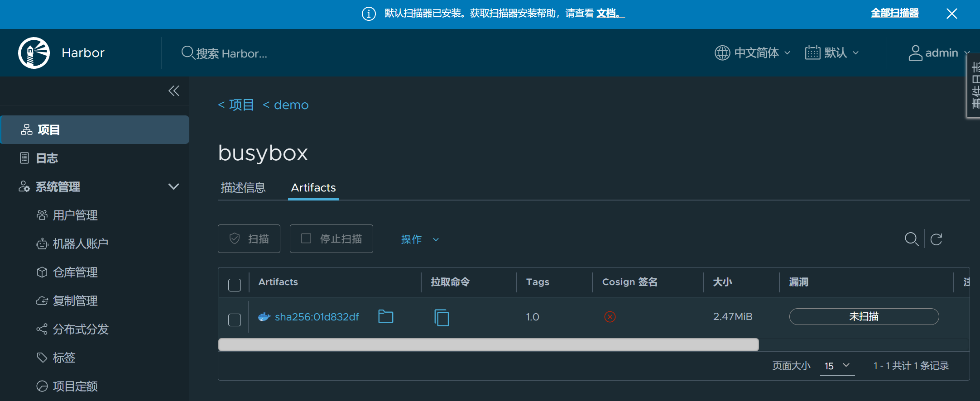The image size is (980, 401).
Task: Click the Cosign 签名 column header
Action: coord(630,282)
